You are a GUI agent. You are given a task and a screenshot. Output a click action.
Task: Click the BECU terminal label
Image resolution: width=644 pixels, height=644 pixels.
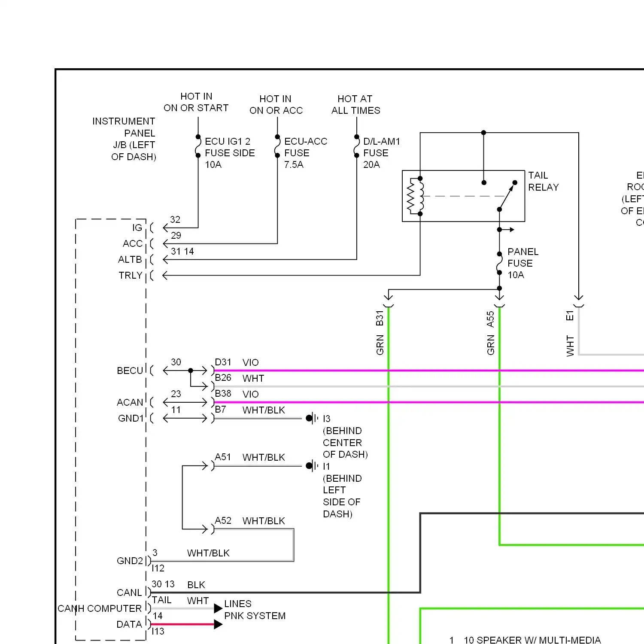130,371
